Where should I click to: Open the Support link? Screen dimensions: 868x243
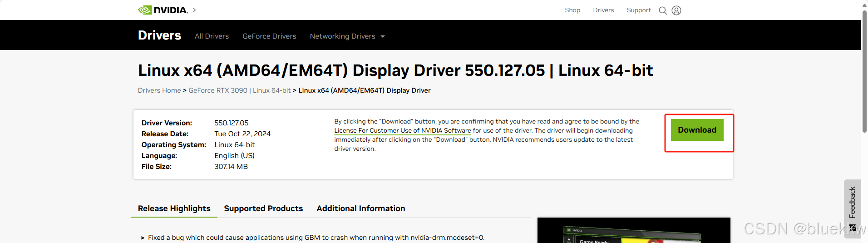click(639, 10)
